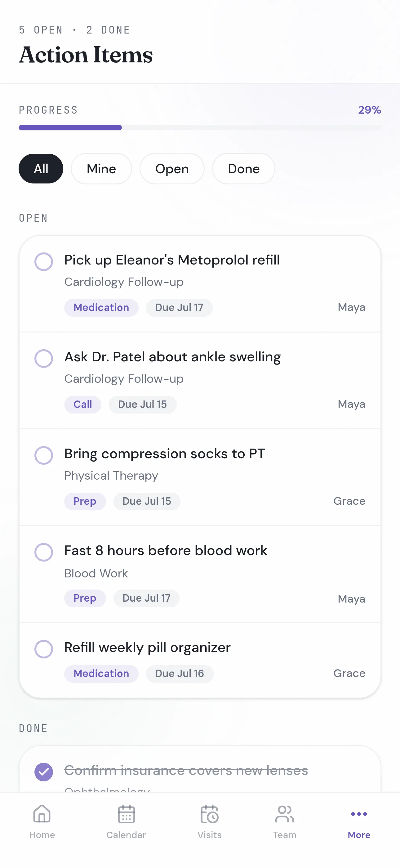This screenshot has height=868, width=400.
Task: Complete the compression socks task circle
Action: (44, 455)
